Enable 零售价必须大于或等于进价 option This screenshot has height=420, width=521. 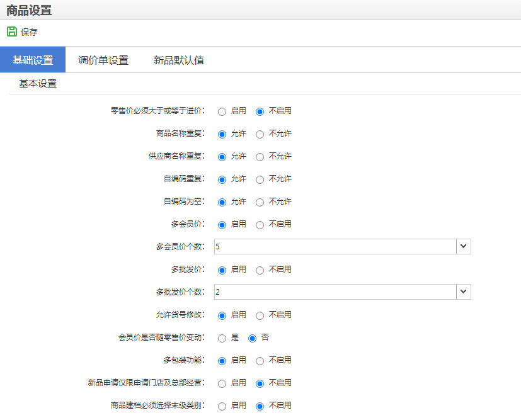pos(222,111)
